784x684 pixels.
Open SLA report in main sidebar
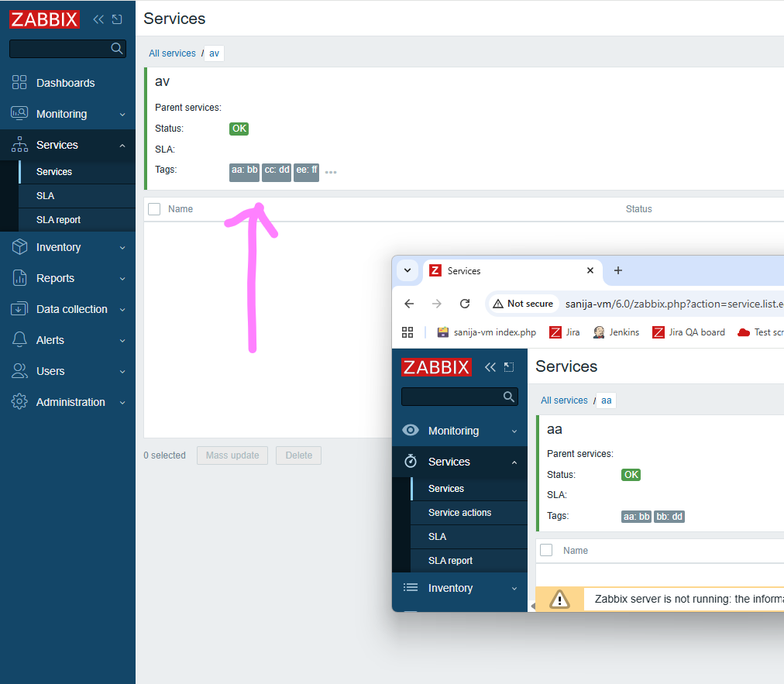click(x=58, y=220)
